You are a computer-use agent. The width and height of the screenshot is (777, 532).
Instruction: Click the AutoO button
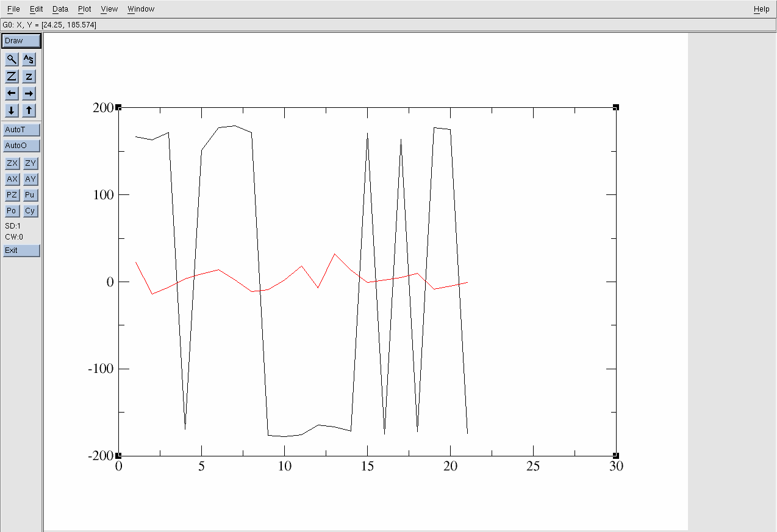[21, 146]
